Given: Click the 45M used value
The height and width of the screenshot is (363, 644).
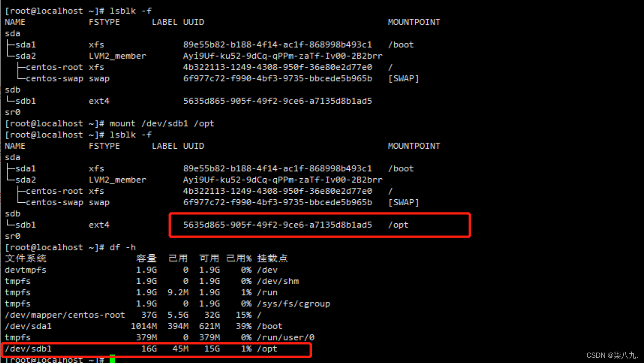Looking at the screenshot, I should (180, 349).
